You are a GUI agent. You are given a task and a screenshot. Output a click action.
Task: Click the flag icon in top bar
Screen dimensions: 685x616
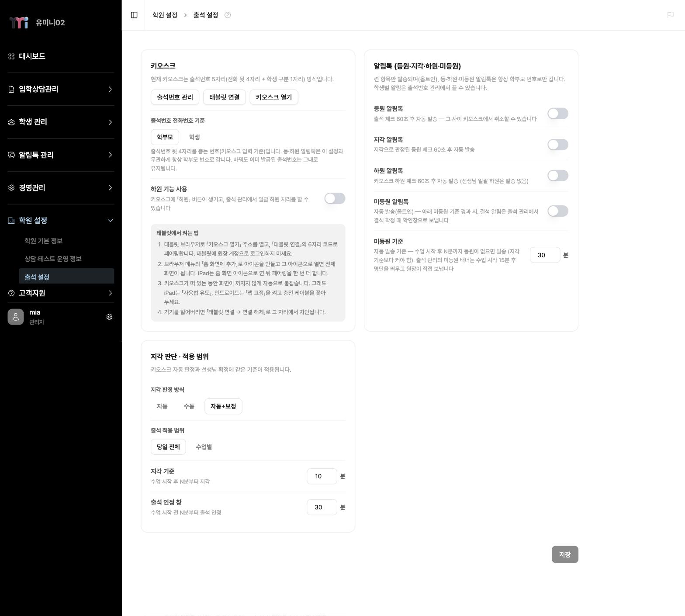click(x=671, y=15)
